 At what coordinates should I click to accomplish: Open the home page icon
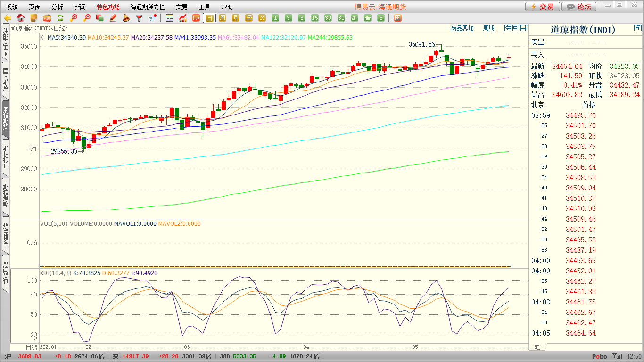click(21, 18)
